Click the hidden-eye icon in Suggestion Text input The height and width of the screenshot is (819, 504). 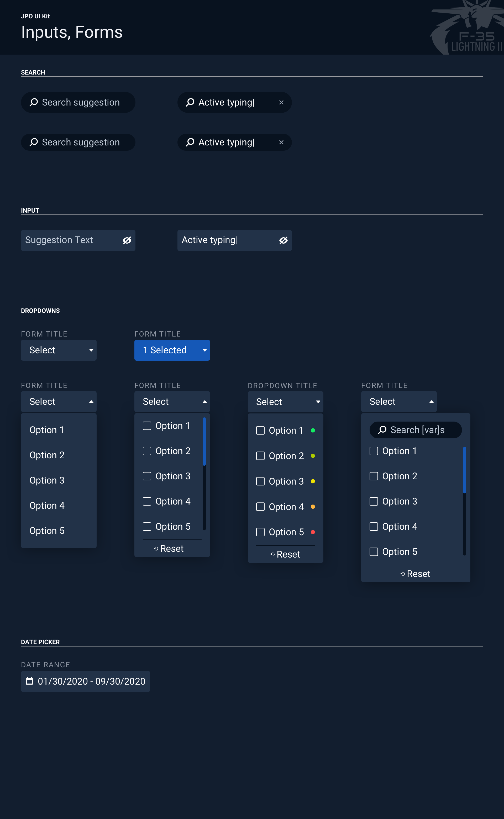click(127, 240)
